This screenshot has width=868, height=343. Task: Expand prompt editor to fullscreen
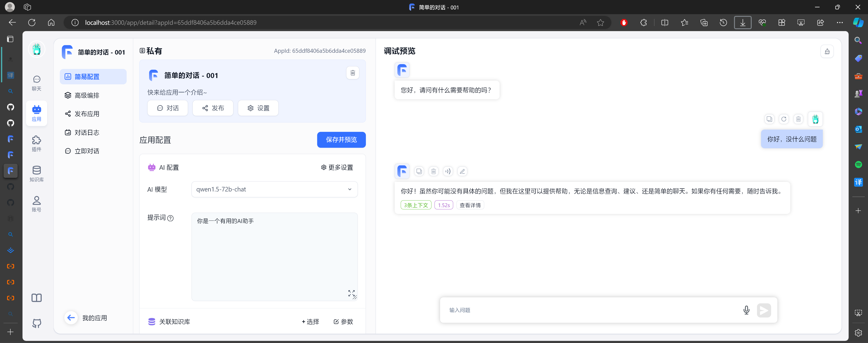[351, 292]
